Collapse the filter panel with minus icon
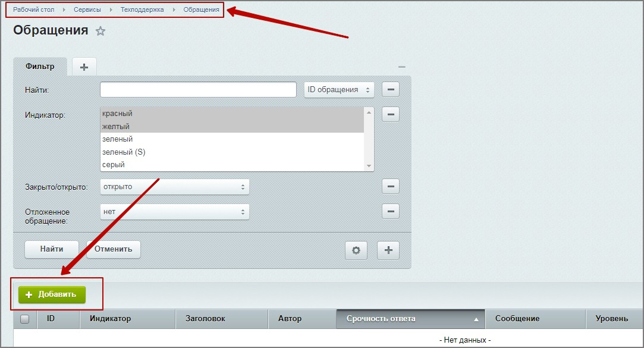This screenshot has width=644, height=348. (401, 67)
